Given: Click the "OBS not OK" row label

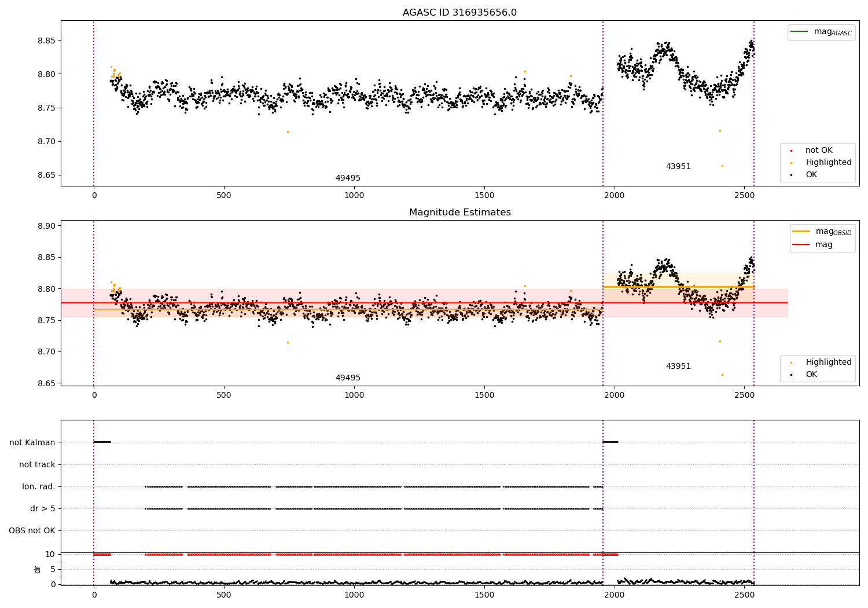Looking at the screenshot, I should coord(32,531).
